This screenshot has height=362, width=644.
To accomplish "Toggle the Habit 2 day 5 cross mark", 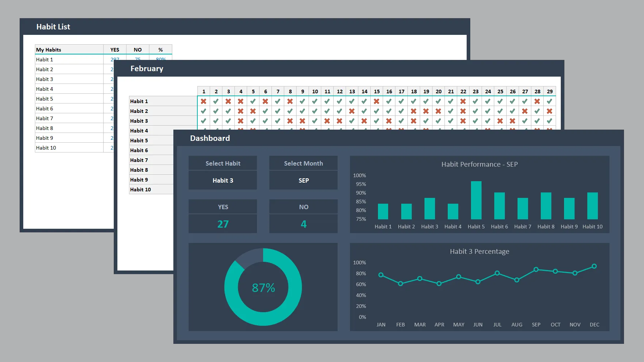I will coord(253,111).
